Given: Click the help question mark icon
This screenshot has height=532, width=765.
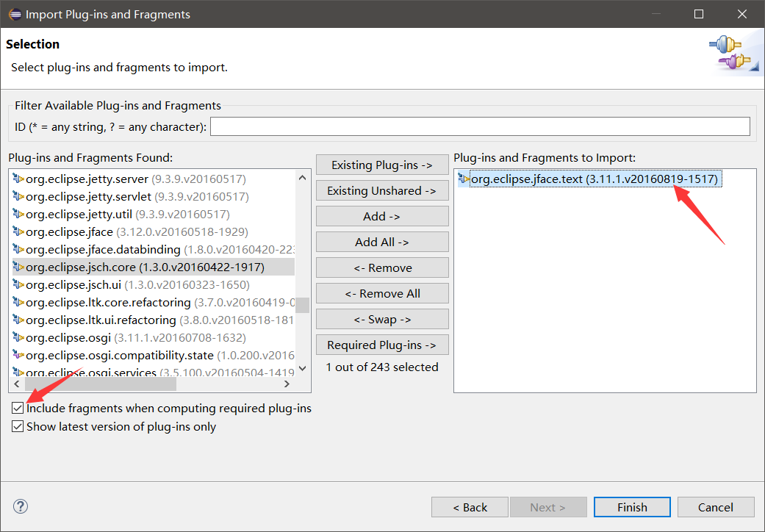Looking at the screenshot, I should 21,506.
